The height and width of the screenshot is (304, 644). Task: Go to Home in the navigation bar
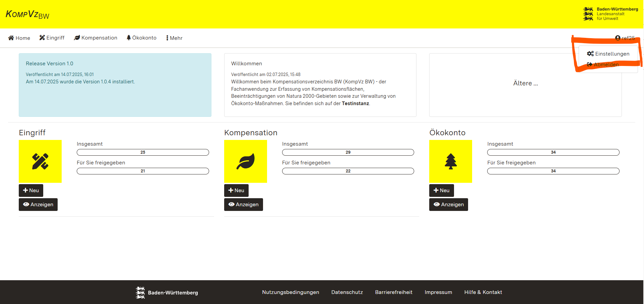[19, 38]
